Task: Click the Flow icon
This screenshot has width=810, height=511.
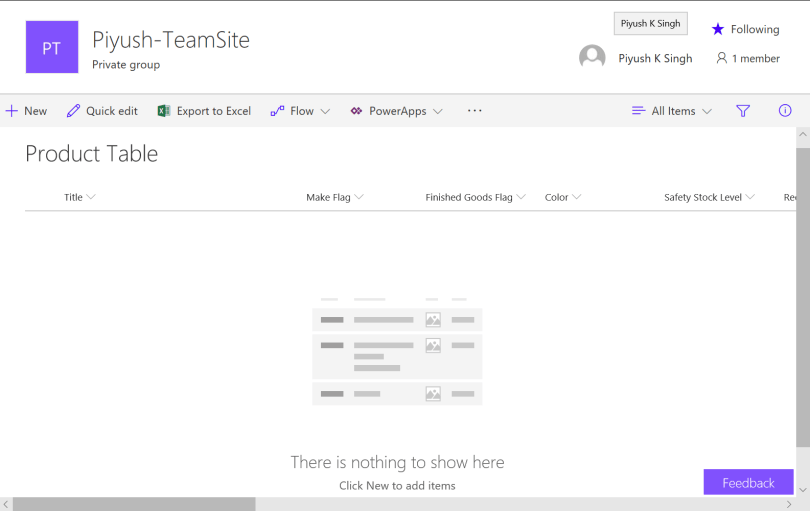Action: coord(277,111)
